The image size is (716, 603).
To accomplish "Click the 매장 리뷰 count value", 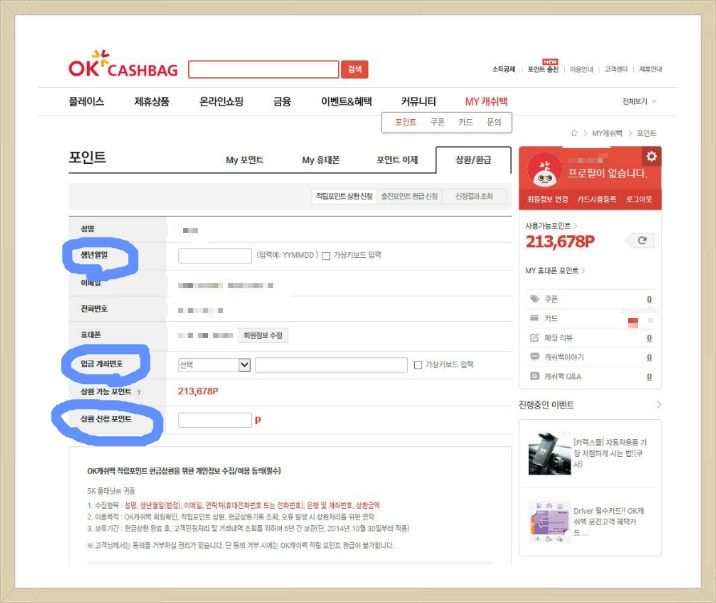I will coord(649,338).
